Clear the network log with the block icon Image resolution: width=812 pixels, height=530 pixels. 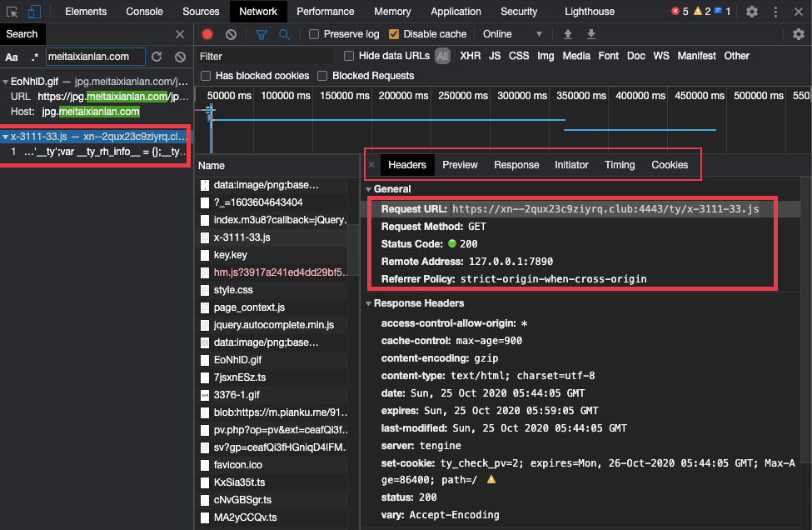tap(231, 34)
